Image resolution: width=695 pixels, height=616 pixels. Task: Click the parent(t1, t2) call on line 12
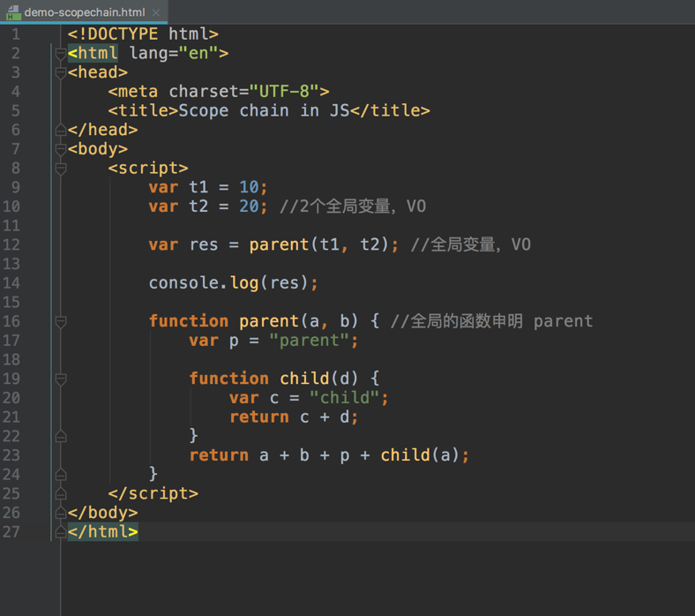click(318, 244)
